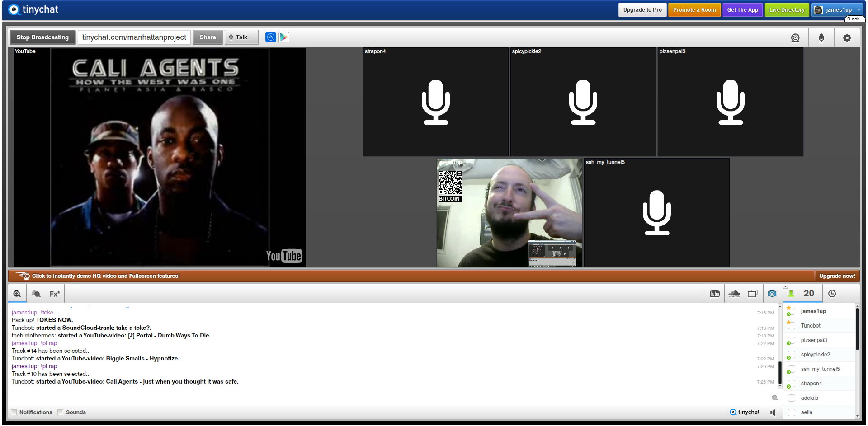This screenshot has height=426, width=868.
Task: Open the Live Directory
Action: (787, 9)
